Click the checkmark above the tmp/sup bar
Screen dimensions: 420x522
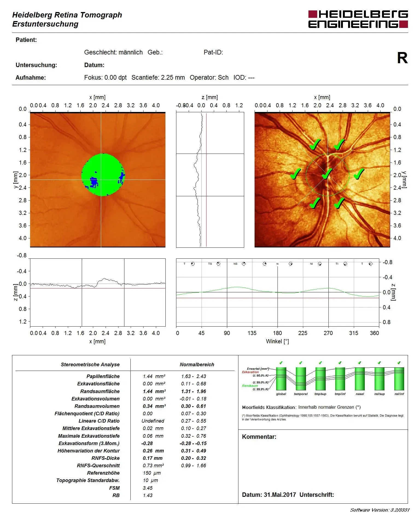(320, 363)
